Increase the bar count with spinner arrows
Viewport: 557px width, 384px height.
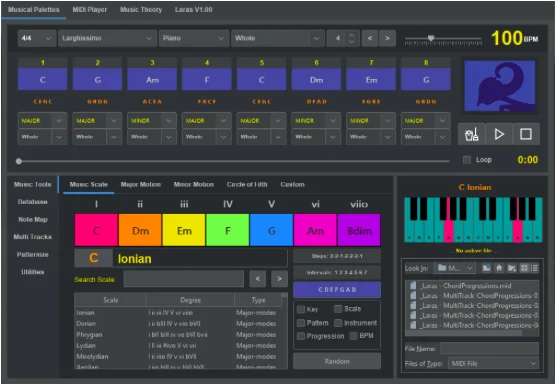pos(352,35)
